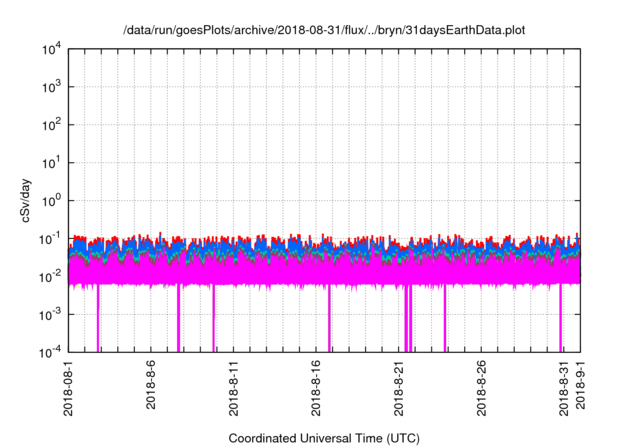Click the 10^2 y-axis tick label
Viewport: 640px width, 448px height.
51,125
